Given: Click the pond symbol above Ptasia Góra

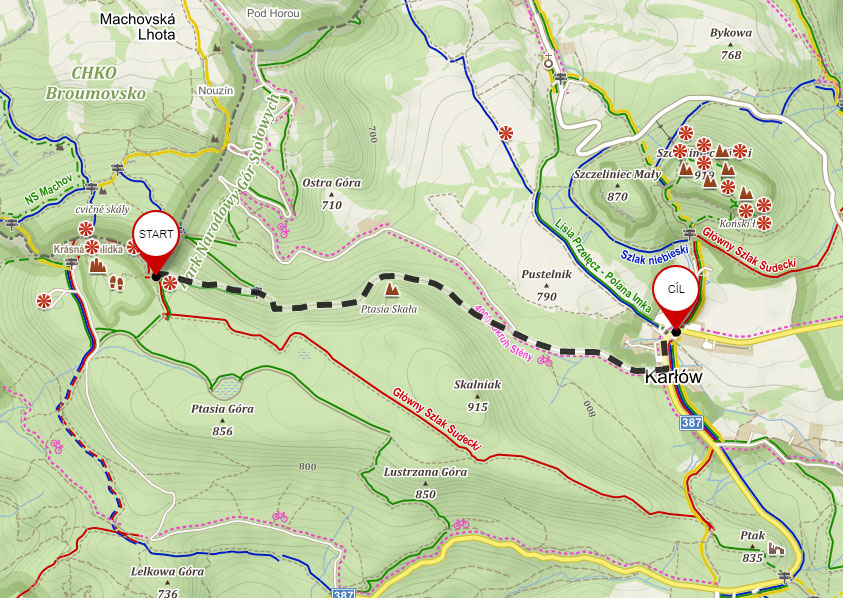Looking at the screenshot, I should click(227, 387).
